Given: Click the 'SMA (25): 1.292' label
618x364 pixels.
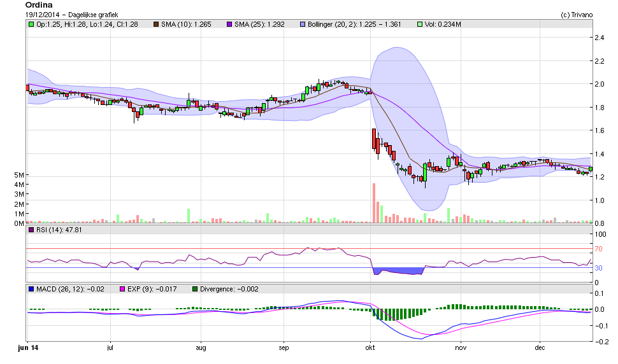Looking at the screenshot, I should click(x=259, y=24).
